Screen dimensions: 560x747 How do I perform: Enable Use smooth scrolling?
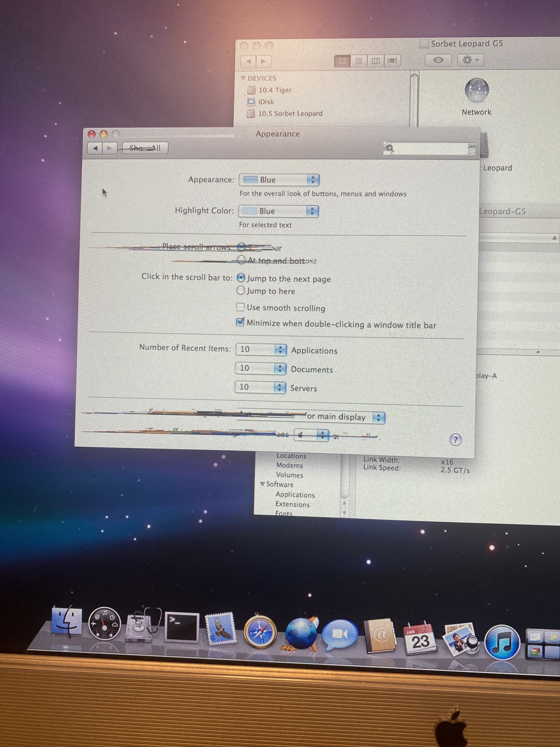(240, 307)
